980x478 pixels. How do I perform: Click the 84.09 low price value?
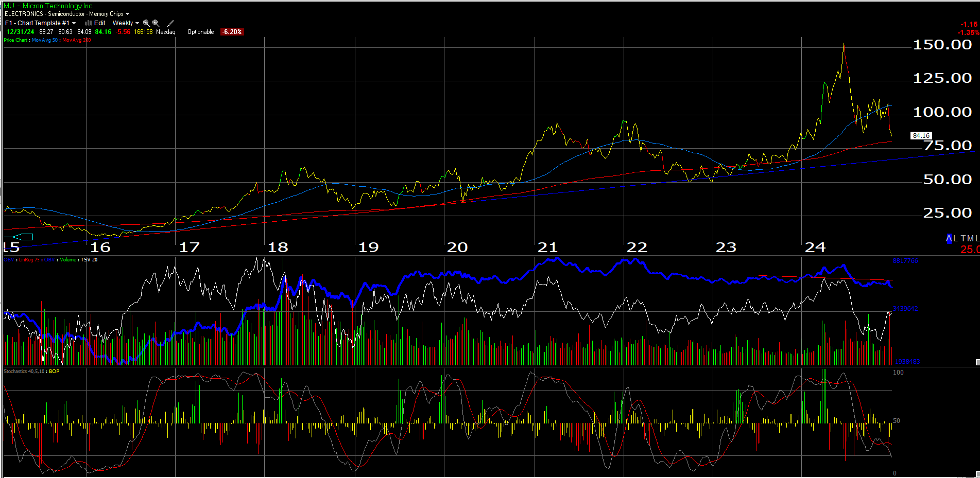click(84, 32)
